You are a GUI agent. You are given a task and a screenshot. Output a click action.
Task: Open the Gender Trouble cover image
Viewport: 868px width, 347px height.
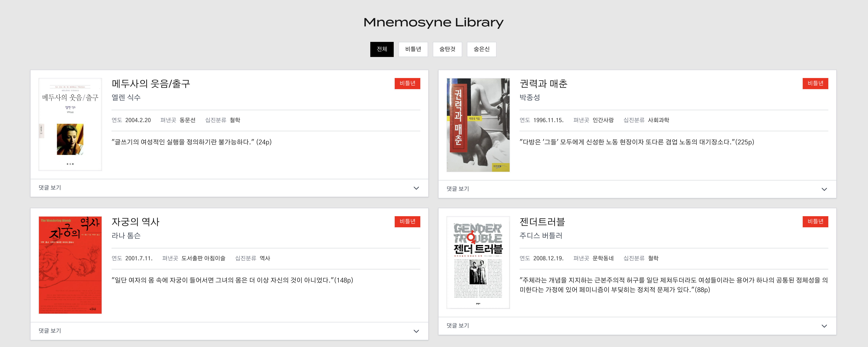[x=478, y=262]
